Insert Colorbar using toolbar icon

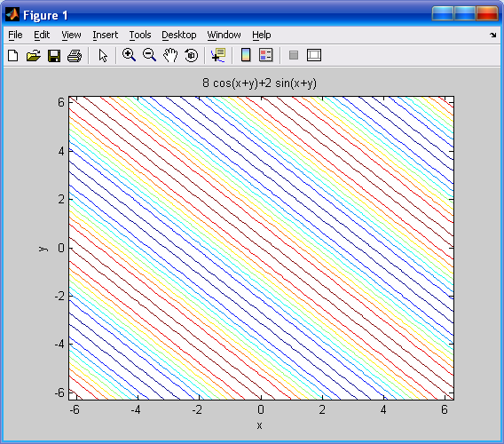tap(246, 55)
